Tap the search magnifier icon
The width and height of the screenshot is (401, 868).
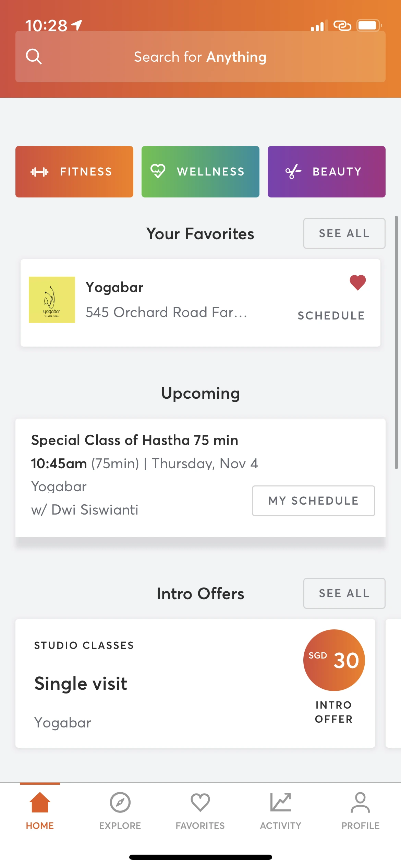34,57
